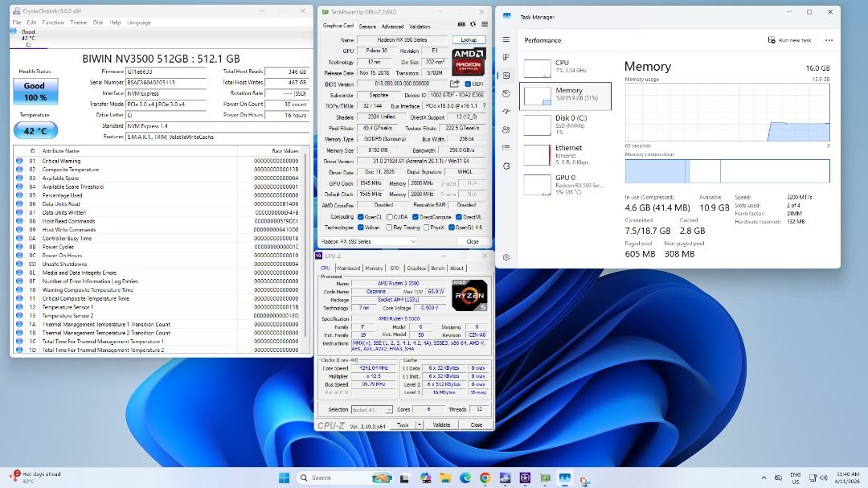
Task: Toggle DirectML checkbox in GPU-Z
Action: click(x=458, y=217)
